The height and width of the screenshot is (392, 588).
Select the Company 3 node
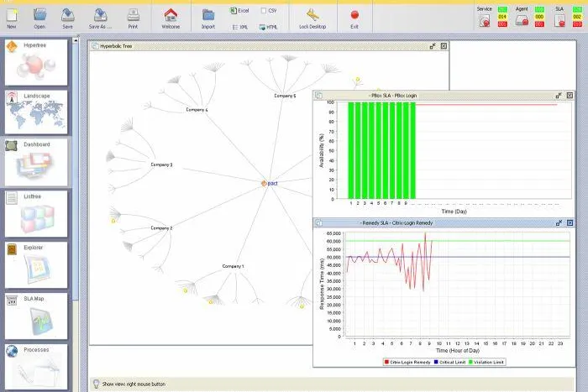161,165
